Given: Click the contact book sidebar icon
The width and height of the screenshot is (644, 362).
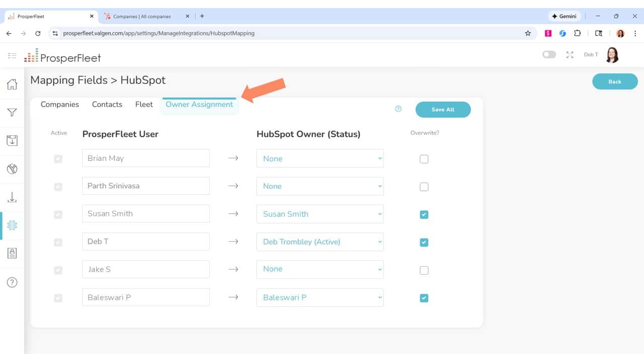Looking at the screenshot, I should click(12, 253).
